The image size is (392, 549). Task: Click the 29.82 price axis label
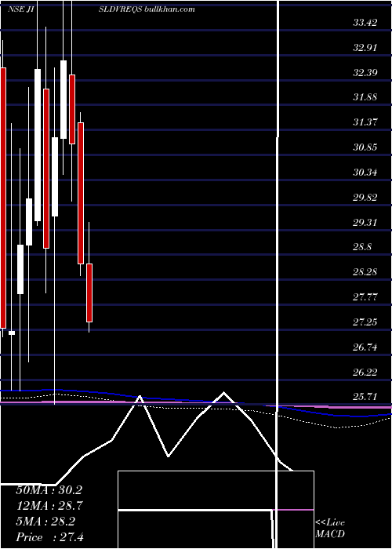point(365,197)
